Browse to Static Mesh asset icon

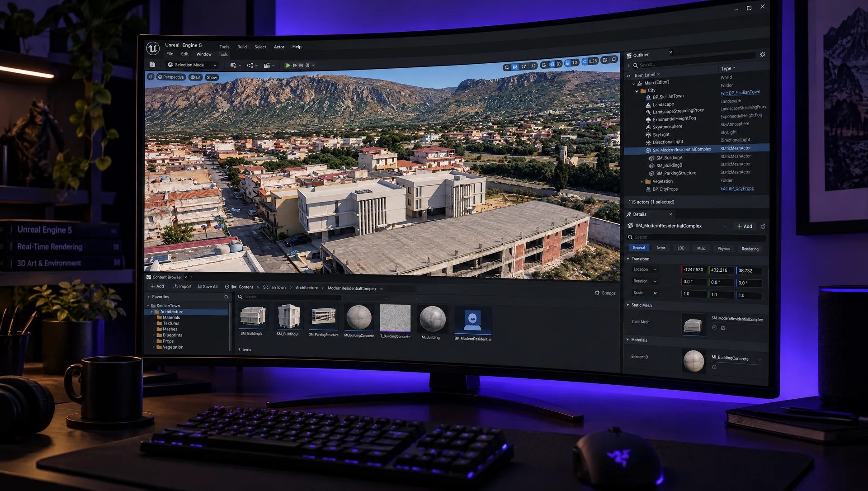[x=723, y=328]
